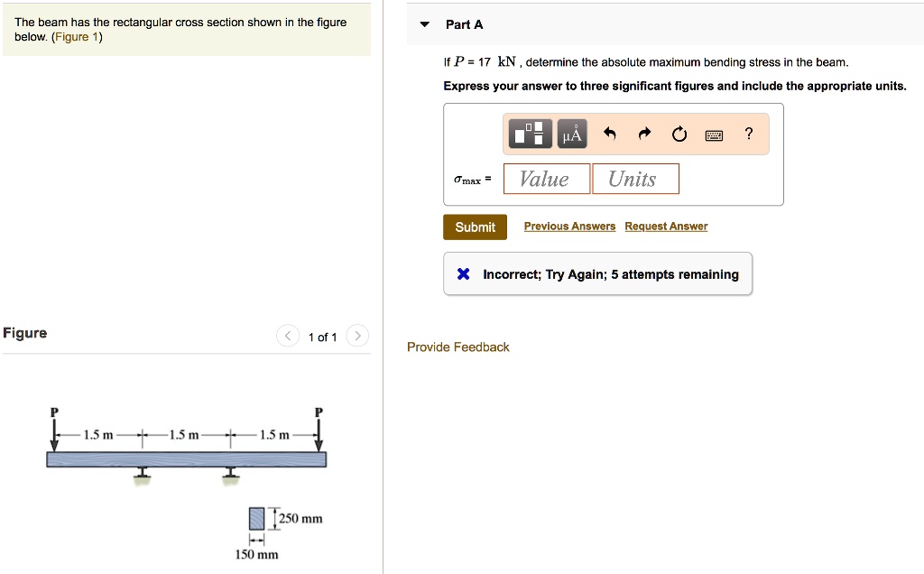Click the previous figure chevron arrow
The height and width of the screenshot is (574, 924).
288,336
